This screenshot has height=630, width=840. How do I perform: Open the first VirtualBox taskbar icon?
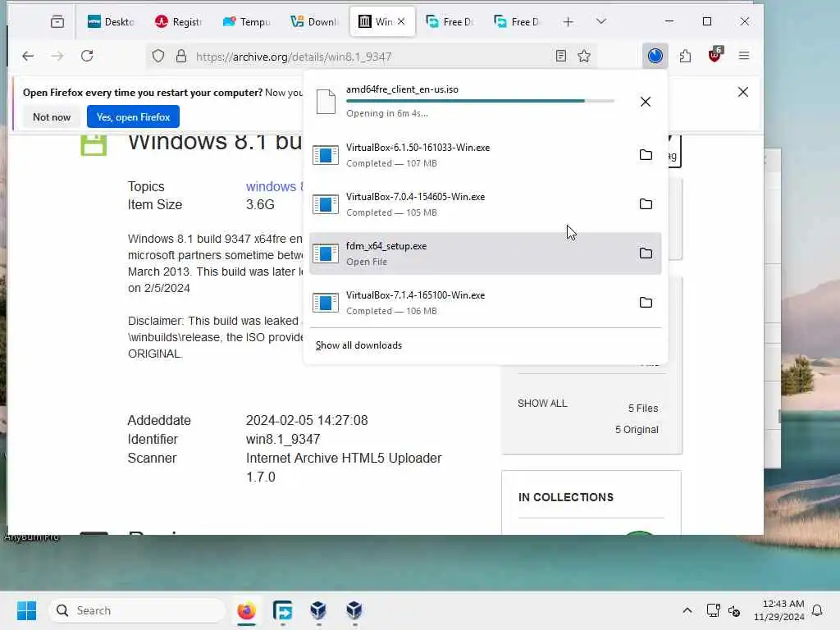pyautogui.click(x=318, y=610)
